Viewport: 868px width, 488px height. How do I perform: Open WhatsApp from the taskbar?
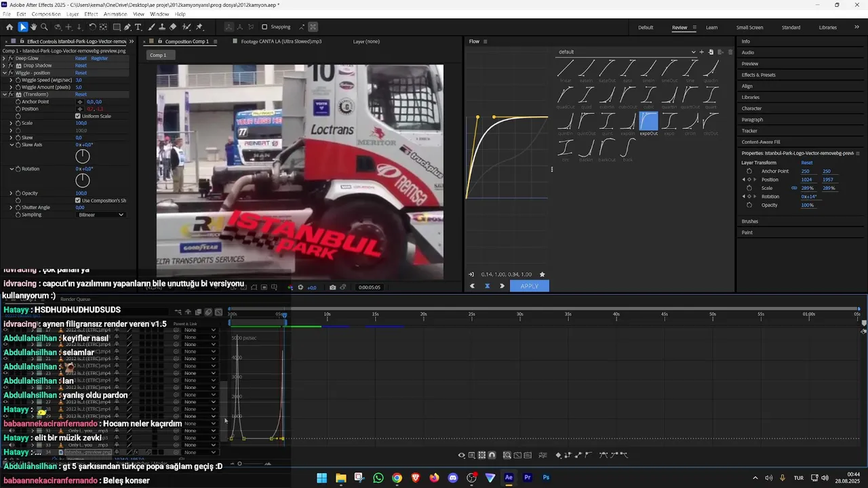click(x=378, y=478)
